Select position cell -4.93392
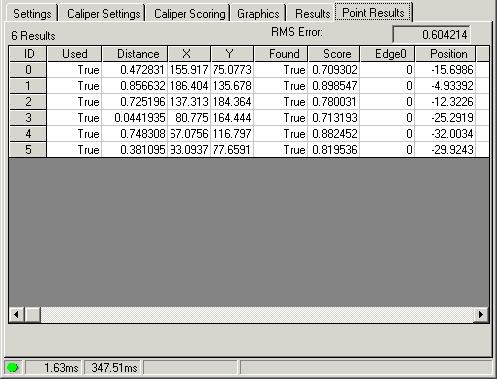 (x=445, y=86)
